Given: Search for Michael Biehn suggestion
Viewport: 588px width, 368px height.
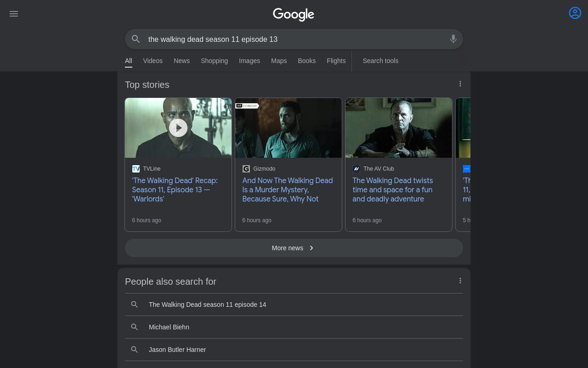Looking at the screenshot, I should [x=294, y=327].
